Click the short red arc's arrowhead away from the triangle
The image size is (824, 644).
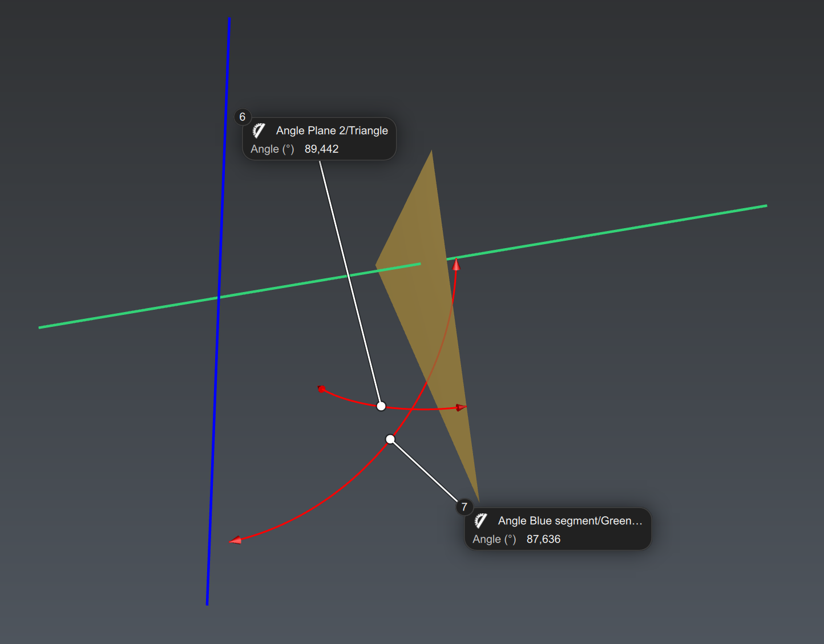pyautogui.click(x=322, y=389)
